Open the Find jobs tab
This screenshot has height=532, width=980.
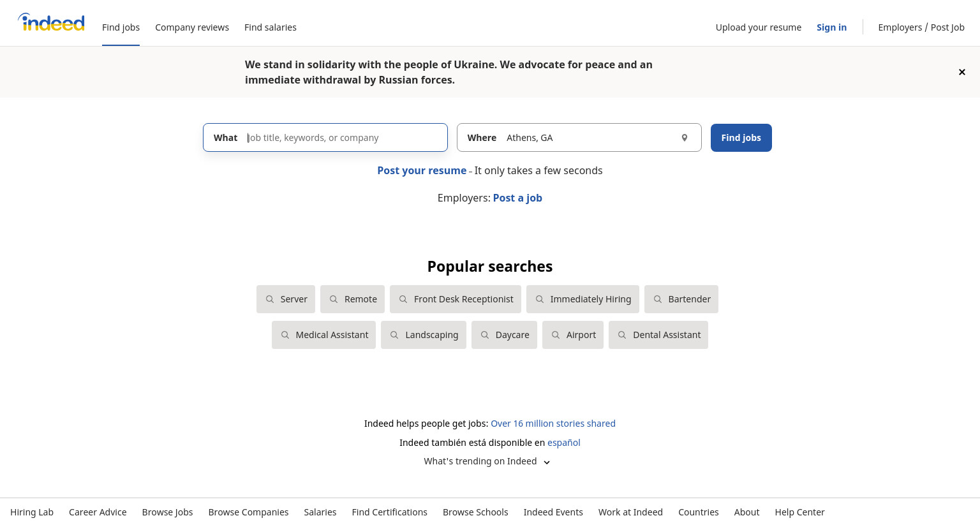coord(121,27)
